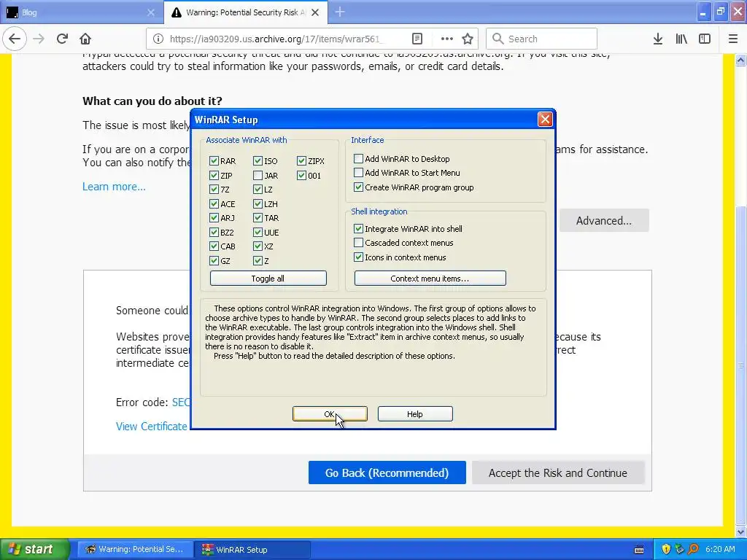747x560 pixels.
Task: Uncheck the ZIPX association checkbox
Action: click(x=301, y=161)
